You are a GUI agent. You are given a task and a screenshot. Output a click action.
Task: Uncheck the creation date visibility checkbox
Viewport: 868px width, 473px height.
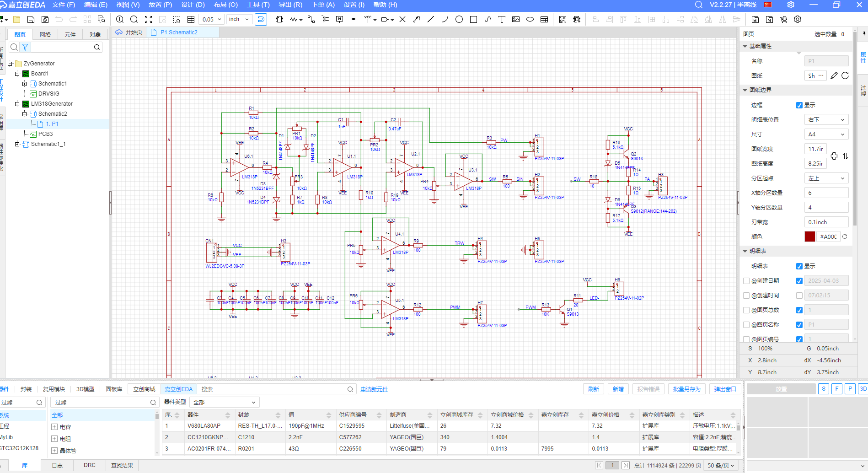click(799, 281)
